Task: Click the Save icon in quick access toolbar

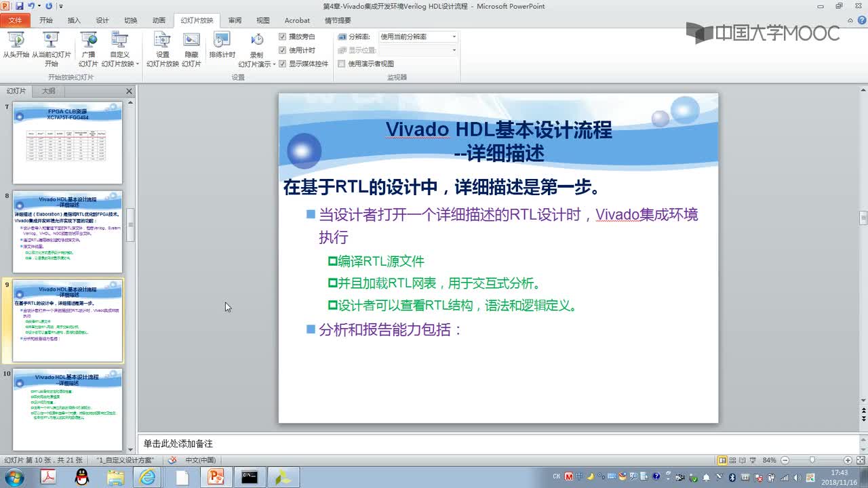Action: (x=20, y=6)
